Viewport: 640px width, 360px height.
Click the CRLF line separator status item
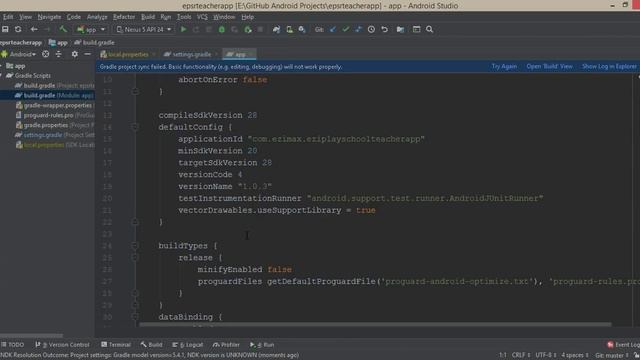pyautogui.click(x=521, y=355)
